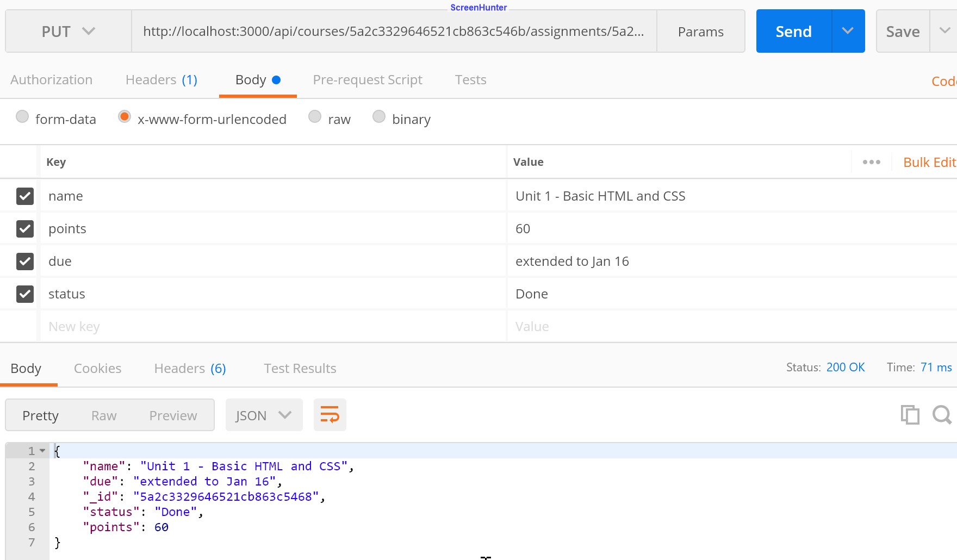Select the form-data radio option
Screen dimensions: 957x560
[x=22, y=117]
